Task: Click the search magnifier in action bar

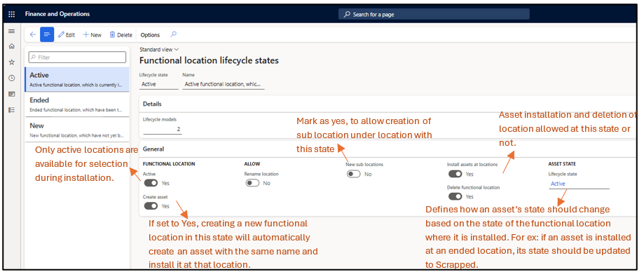Action: pos(173,34)
